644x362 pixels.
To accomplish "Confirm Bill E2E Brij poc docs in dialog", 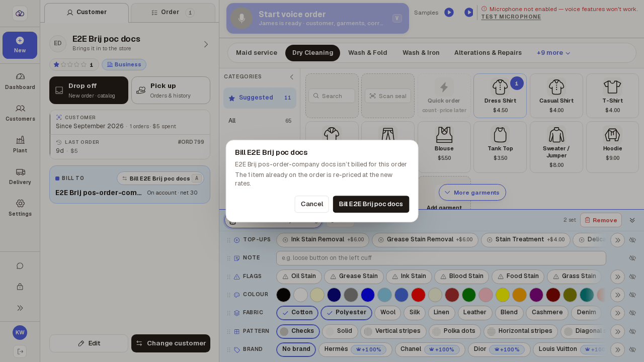I will click(x=371, y=204).
